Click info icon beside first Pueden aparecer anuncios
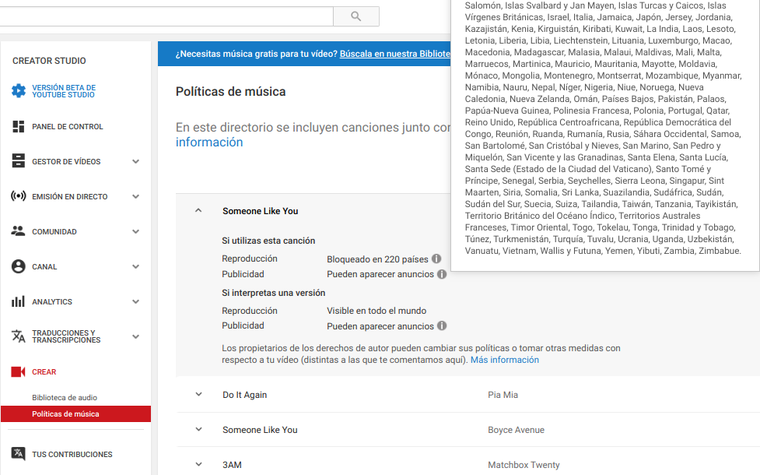The image size is (760, 475). 442,274
